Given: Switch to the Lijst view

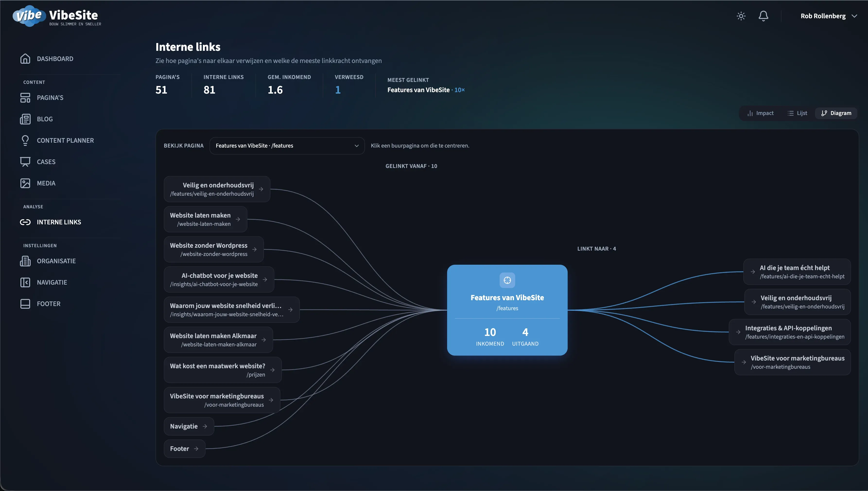Looking at the screenshot, I should tap(797, 113).
